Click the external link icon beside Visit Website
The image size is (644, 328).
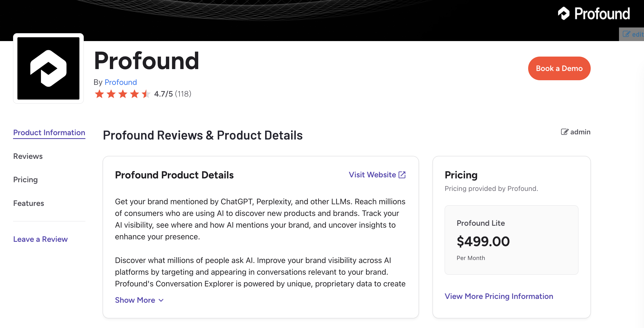pyautogui.click(x=402, y=175)
